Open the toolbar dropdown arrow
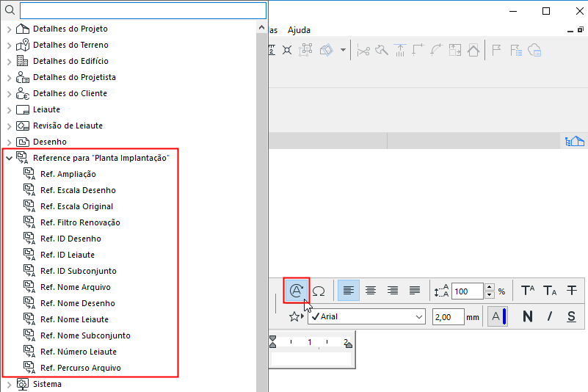This screenshot has width=588, height=392. pyautogui.click(x=343, y=50)
